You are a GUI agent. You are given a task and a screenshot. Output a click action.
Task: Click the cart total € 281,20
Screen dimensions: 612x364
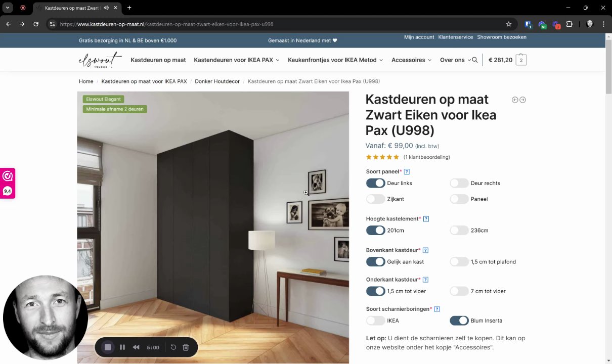tap(501, 60)
